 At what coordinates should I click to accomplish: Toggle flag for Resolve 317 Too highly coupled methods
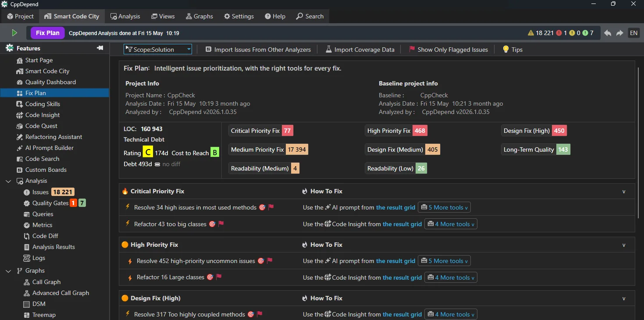point(260,314)
